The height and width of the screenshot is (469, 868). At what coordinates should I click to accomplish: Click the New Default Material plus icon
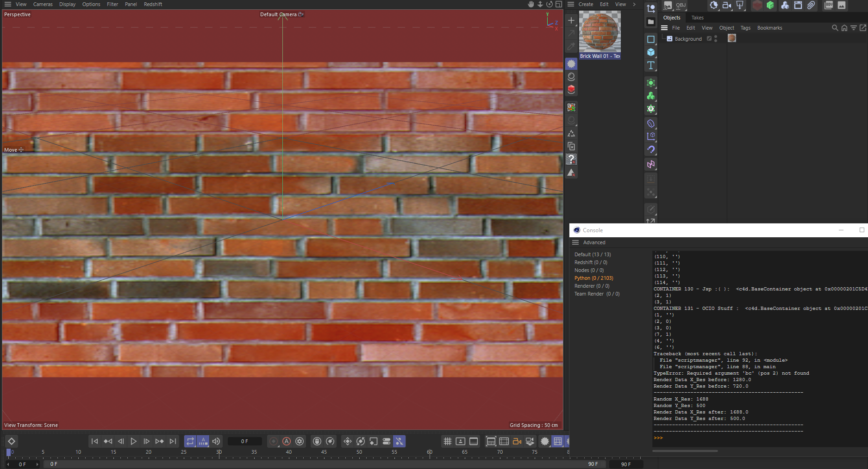(x=571, y=21)
